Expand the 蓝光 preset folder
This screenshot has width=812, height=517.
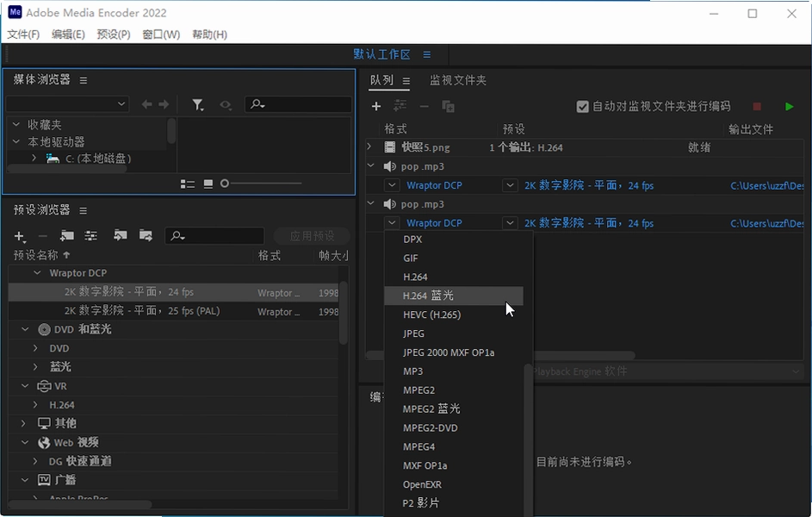35,367
